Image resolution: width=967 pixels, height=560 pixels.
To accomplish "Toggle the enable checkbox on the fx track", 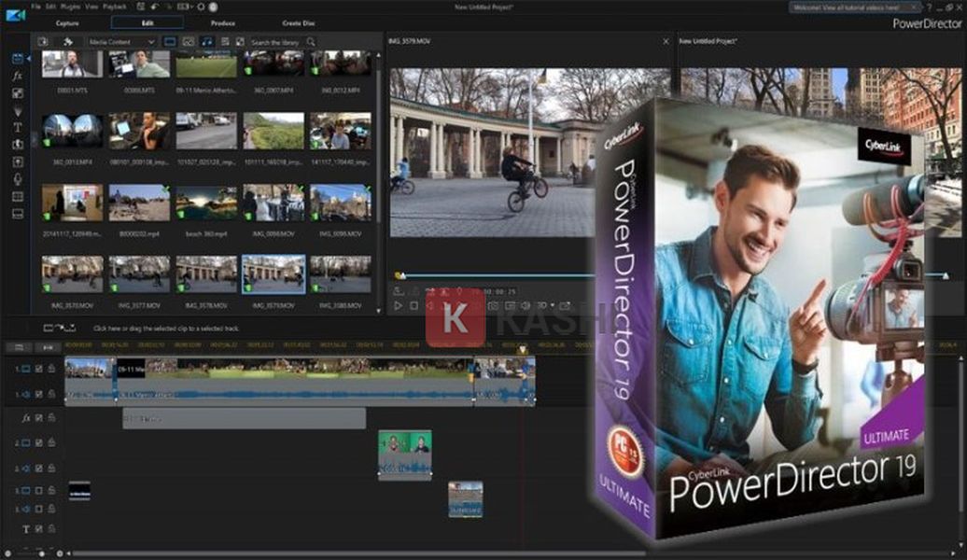I will pos(38,418).
